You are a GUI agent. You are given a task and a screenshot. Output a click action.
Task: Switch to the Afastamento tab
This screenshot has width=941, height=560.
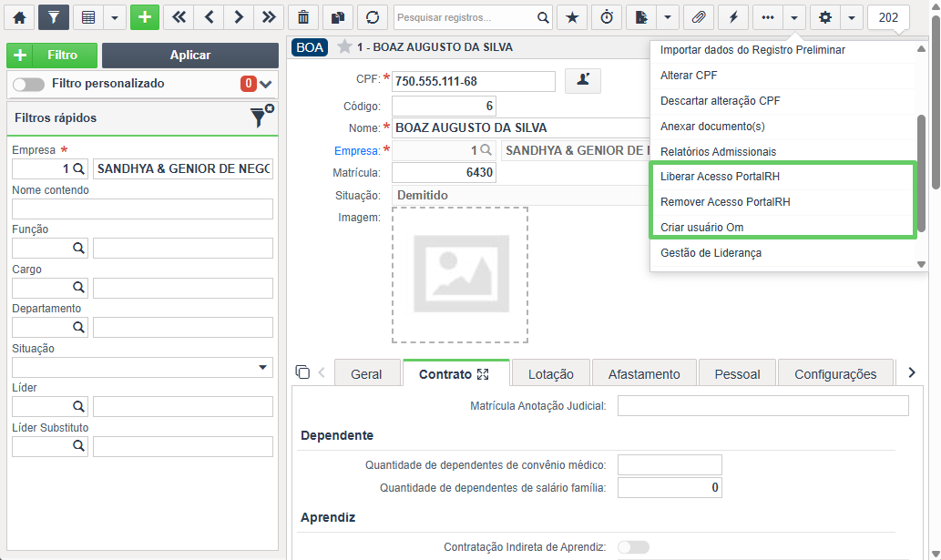pos(644,374)
